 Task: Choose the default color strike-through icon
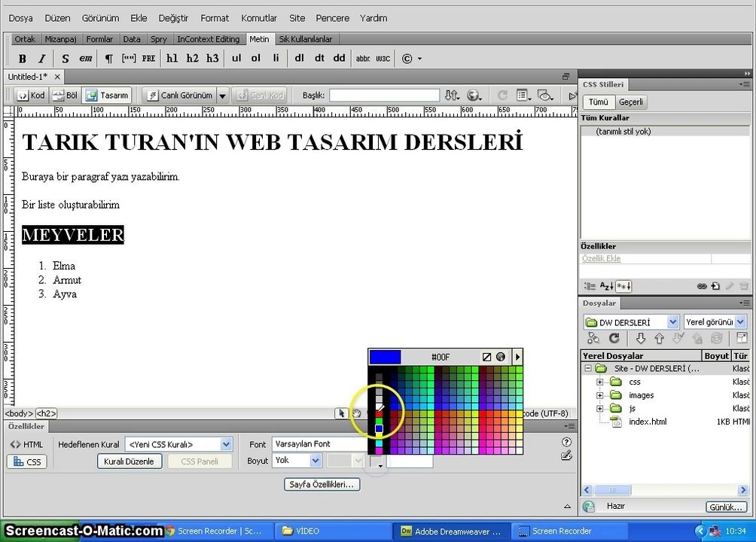pos(486,357)
